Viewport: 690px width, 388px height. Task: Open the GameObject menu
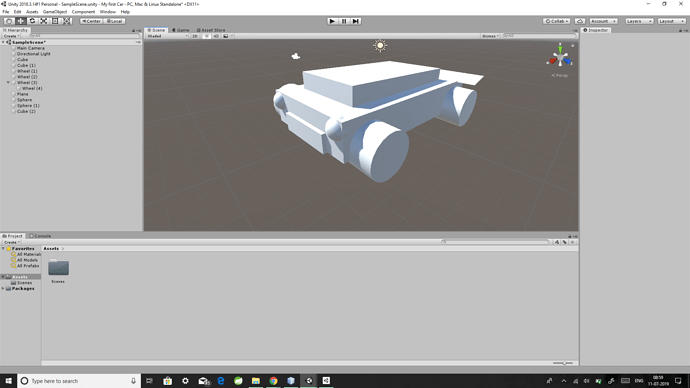pyautogui.click(x=55, y=12)
